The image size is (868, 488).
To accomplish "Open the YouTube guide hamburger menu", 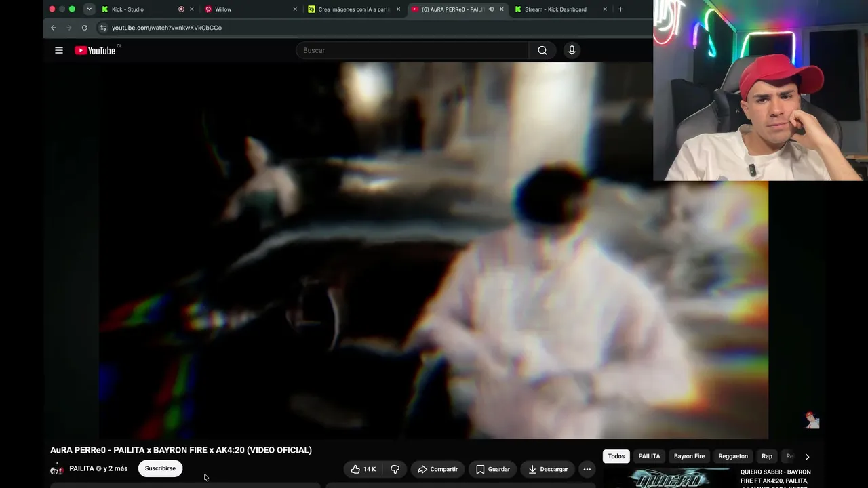I will [59, 50].
